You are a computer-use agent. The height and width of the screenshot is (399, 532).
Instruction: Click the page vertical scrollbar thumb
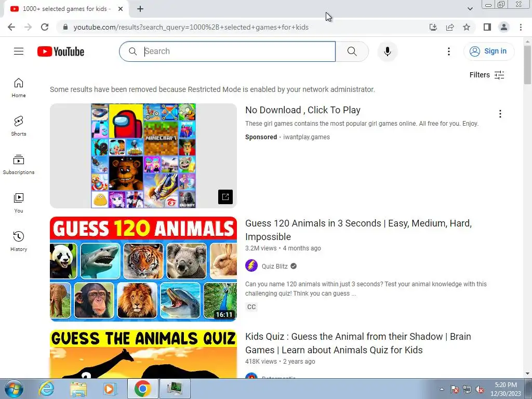point(527,64)
